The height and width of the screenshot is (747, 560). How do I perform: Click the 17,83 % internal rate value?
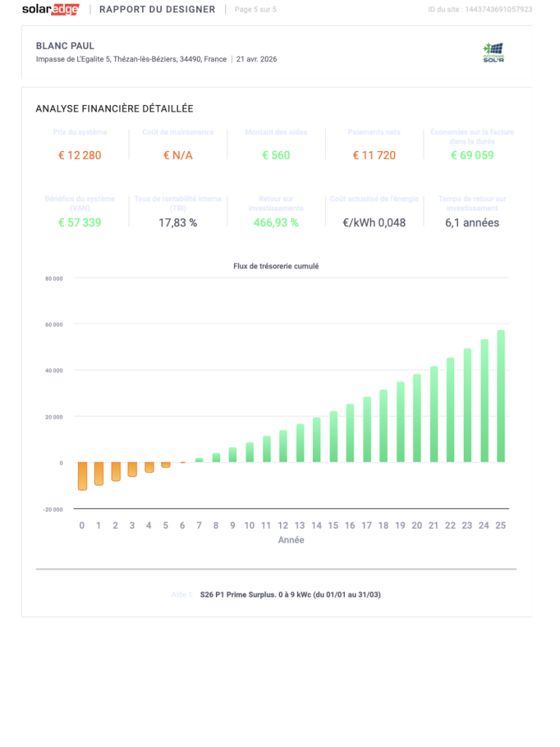[178, 222]
